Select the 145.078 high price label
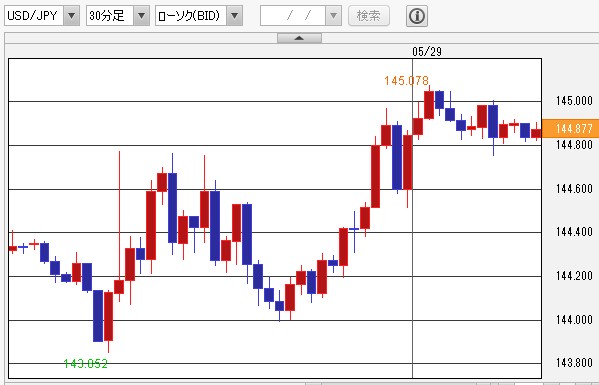The width and height of the screenshot is (599, 385). 406,81
